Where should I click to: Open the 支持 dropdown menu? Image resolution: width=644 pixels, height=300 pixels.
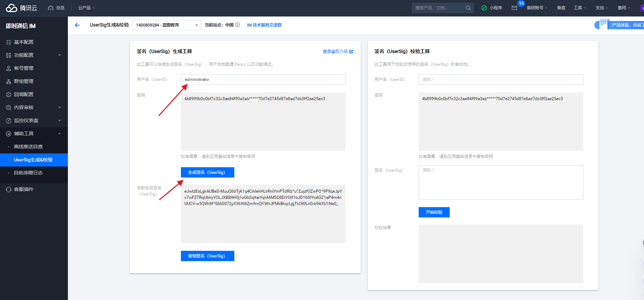click(602, 8)
